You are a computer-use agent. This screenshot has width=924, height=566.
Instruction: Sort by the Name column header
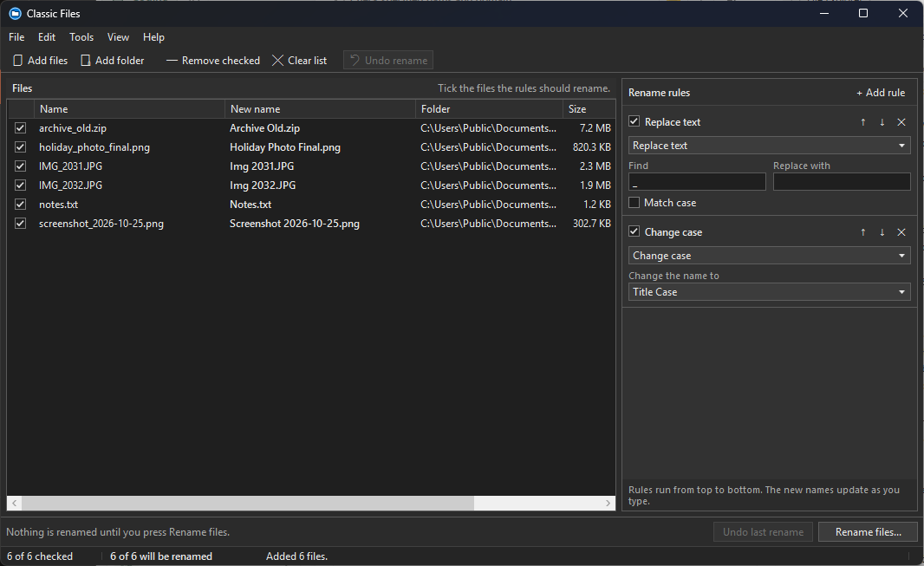coord(130,109)
